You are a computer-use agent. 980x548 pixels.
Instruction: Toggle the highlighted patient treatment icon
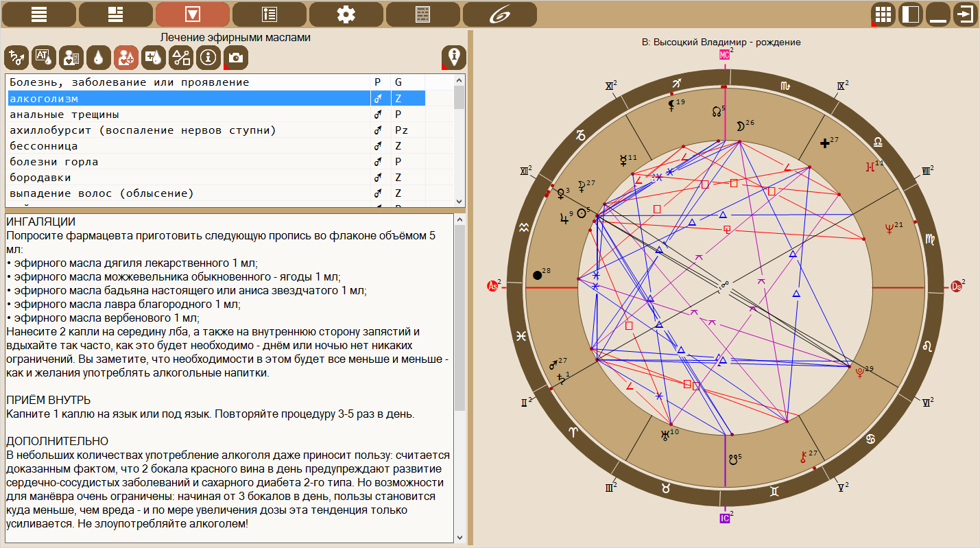[x=126, y=58]
